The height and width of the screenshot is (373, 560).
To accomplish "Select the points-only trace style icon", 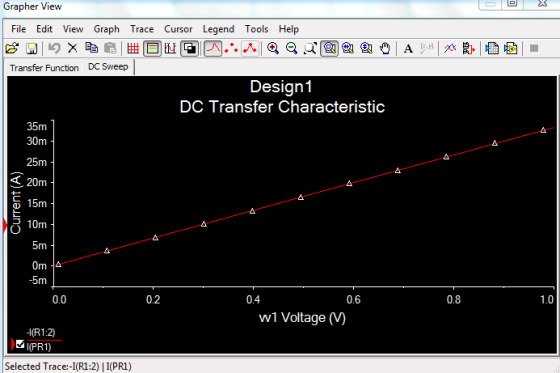I will pos(231,48).
